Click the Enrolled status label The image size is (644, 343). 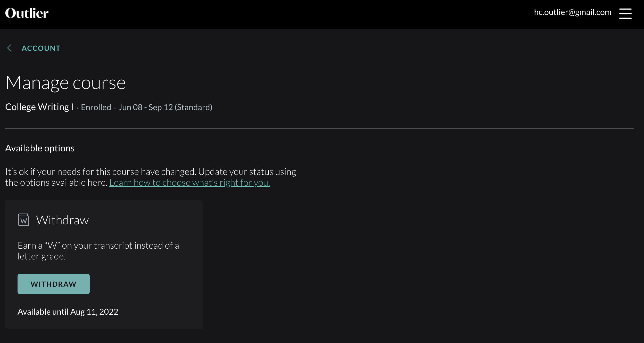(96, 107)
